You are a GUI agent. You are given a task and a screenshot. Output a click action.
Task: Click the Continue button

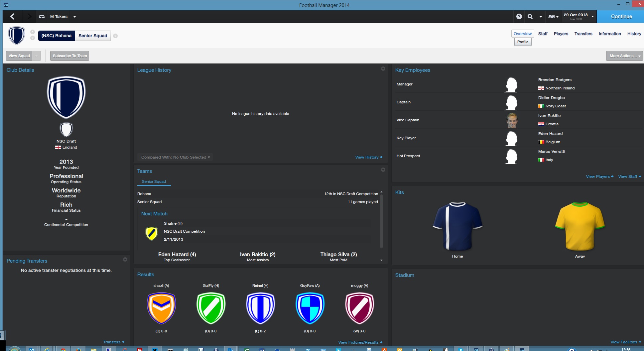[x=621, y=16]
